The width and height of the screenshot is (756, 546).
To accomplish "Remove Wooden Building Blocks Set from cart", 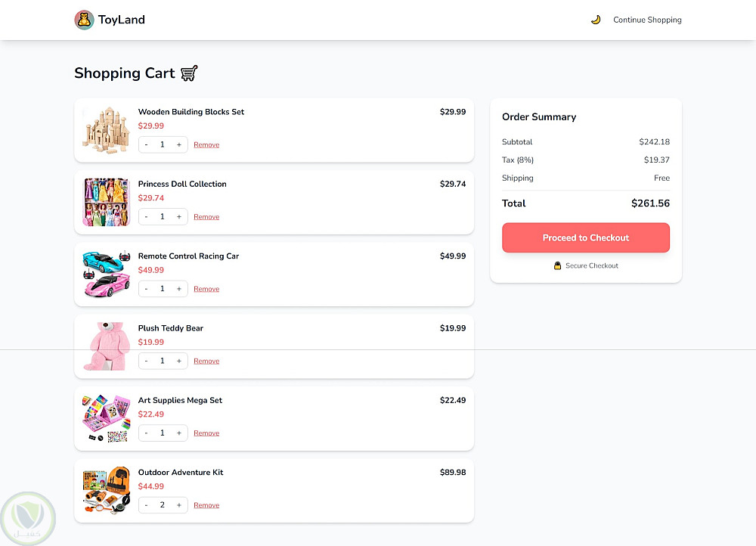I will point(206,144).
